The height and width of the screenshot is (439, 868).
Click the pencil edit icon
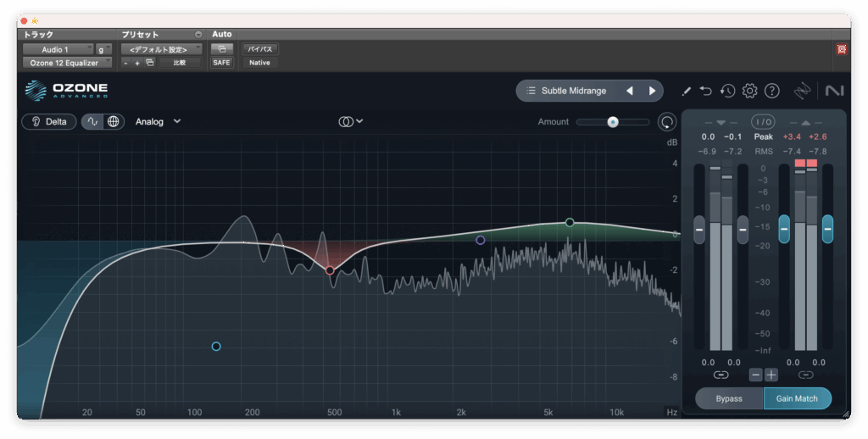[x=686, y=91]
